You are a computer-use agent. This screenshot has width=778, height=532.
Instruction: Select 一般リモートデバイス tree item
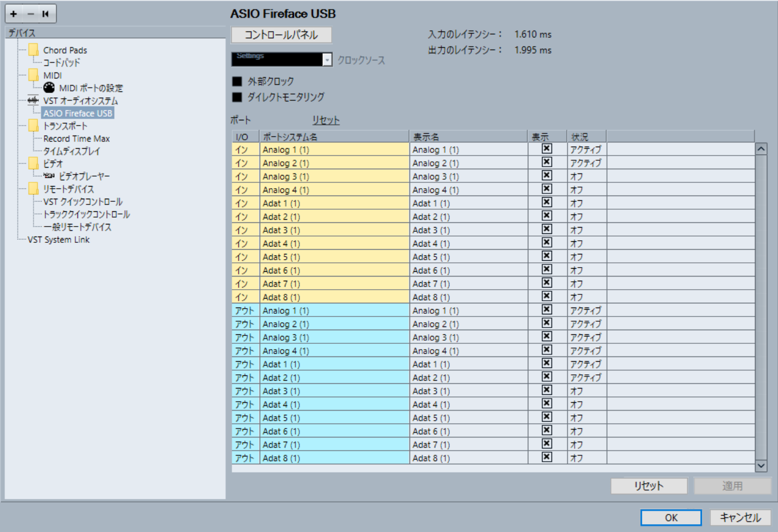pyautogui.click(x=77, y=227)
